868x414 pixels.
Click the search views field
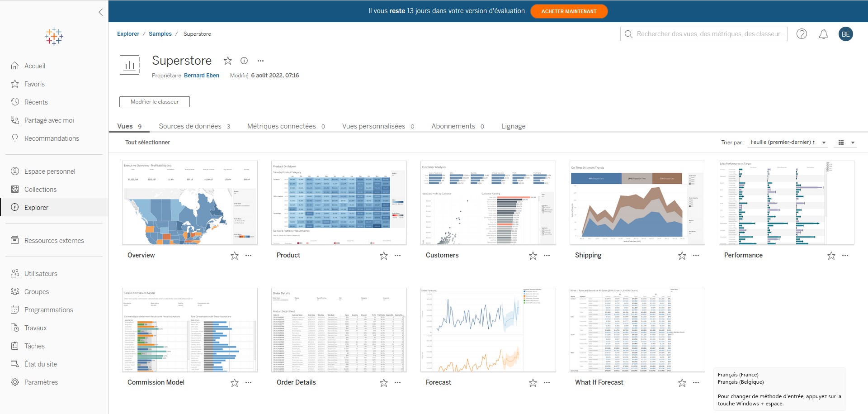coord(704,34)
